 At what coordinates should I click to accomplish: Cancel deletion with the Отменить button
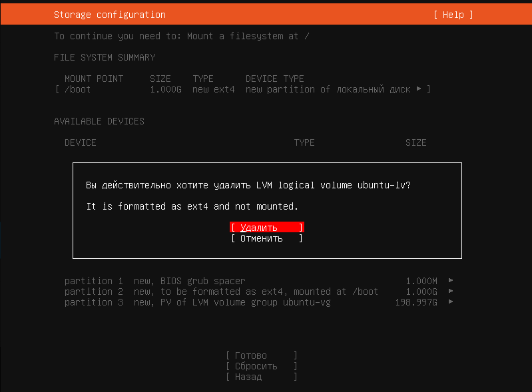[267, 238]
